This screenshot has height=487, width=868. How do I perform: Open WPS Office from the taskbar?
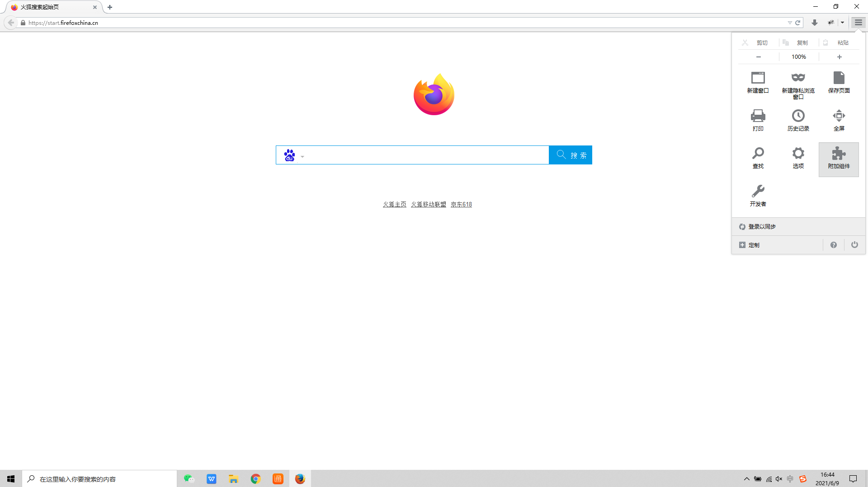coord(211,479)
